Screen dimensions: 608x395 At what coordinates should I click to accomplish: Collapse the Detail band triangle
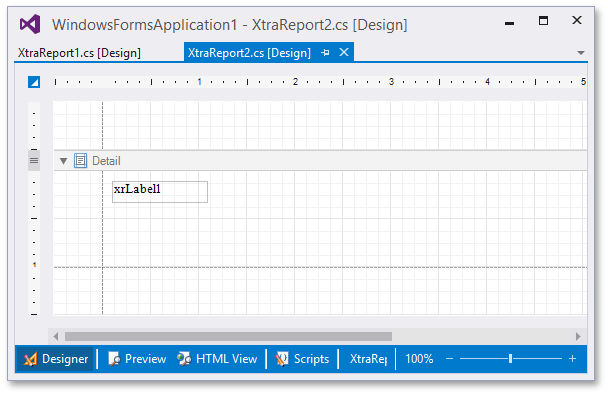(x=64, y=161)
